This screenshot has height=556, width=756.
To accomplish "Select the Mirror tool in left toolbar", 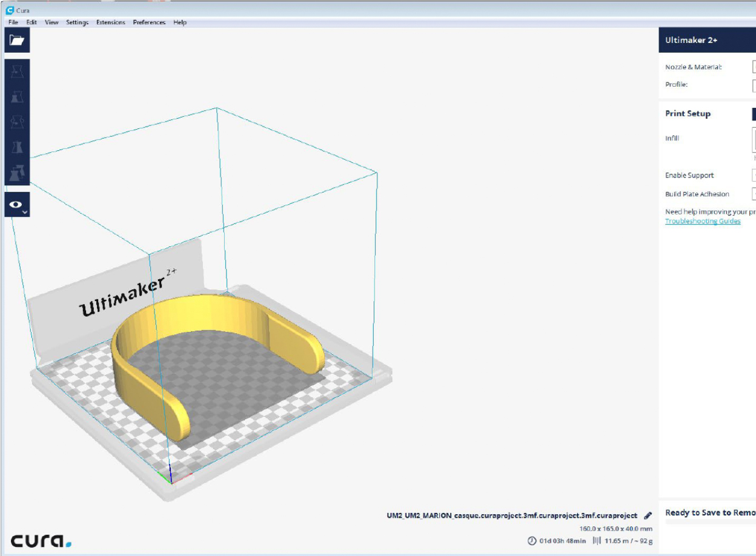I will (x=17, y=147).
